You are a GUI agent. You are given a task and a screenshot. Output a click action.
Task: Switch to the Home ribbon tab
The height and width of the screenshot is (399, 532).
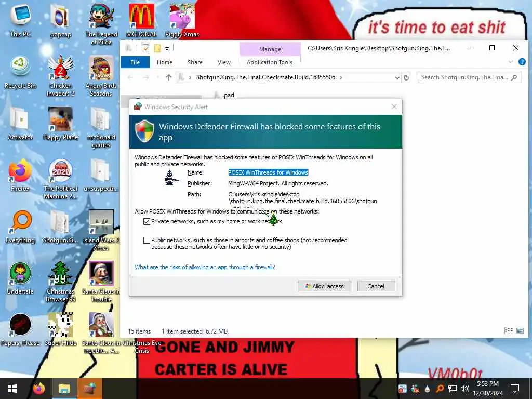(165, 62)
